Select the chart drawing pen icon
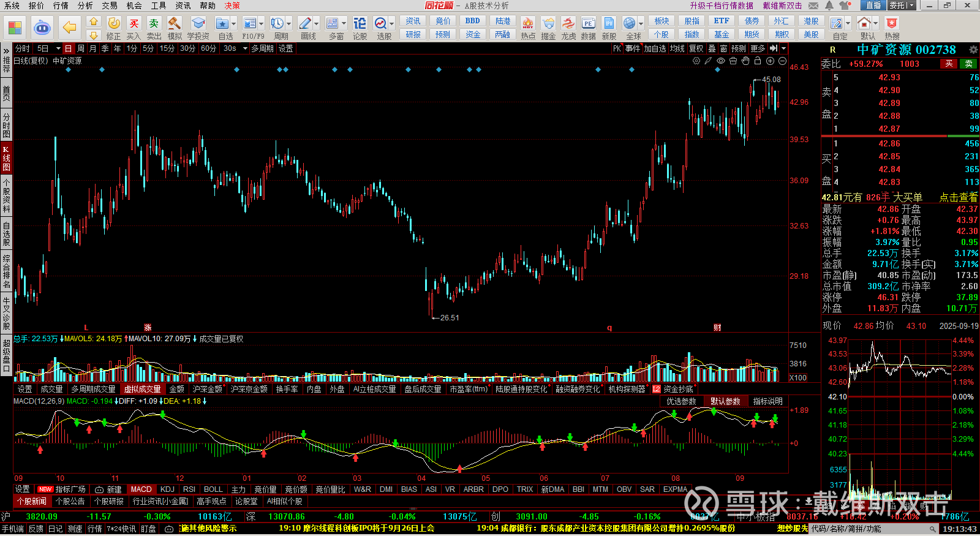980x536 pixels. [x=708, y=61]
